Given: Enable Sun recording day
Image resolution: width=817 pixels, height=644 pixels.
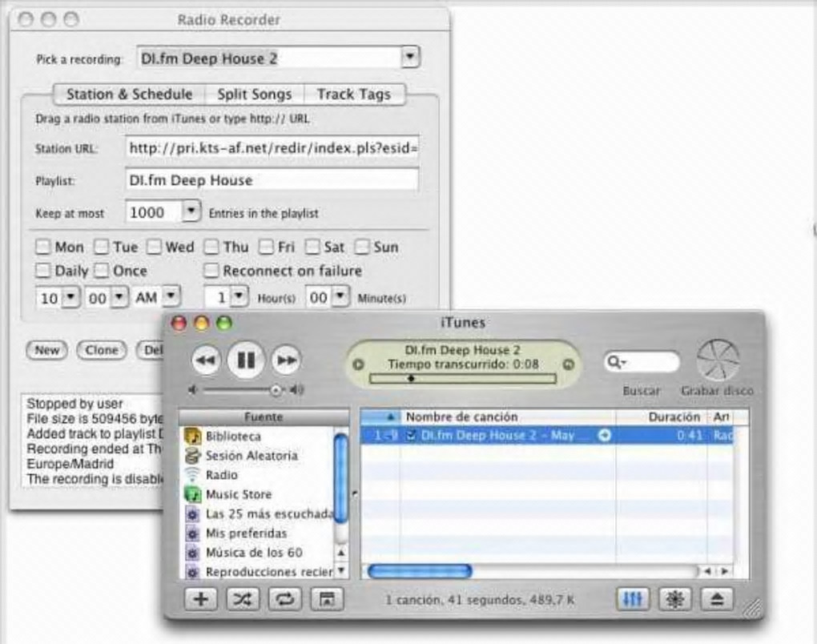Looking at the screenshot, I should pyautogui.click(x=361, y=247).
